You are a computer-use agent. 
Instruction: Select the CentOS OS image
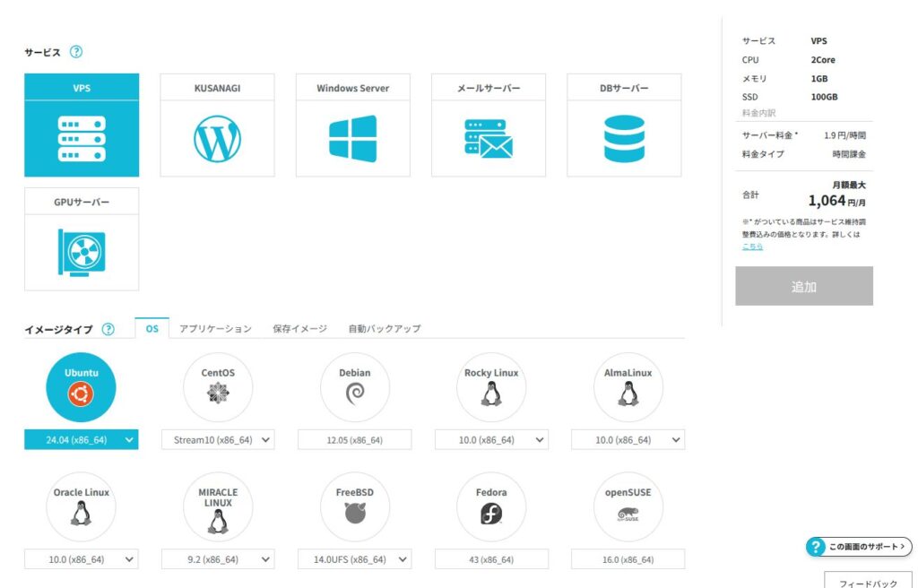point(218,387)
